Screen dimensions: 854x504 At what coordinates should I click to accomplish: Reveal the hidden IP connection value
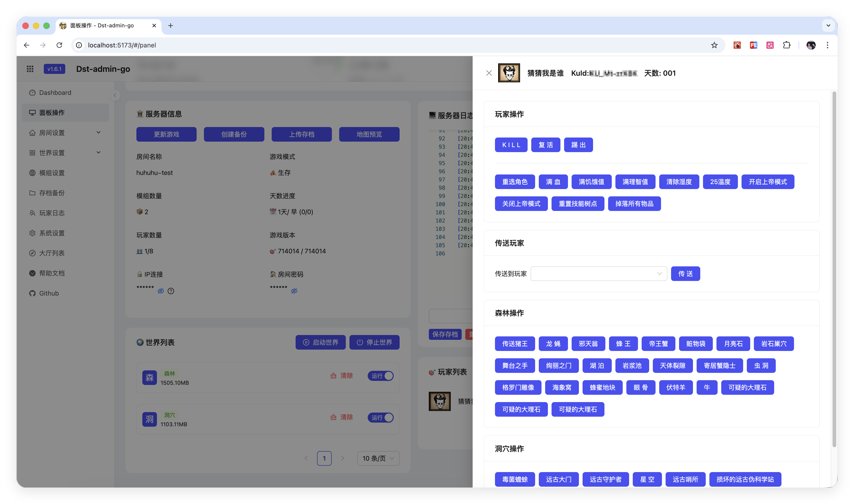(161, 291)
